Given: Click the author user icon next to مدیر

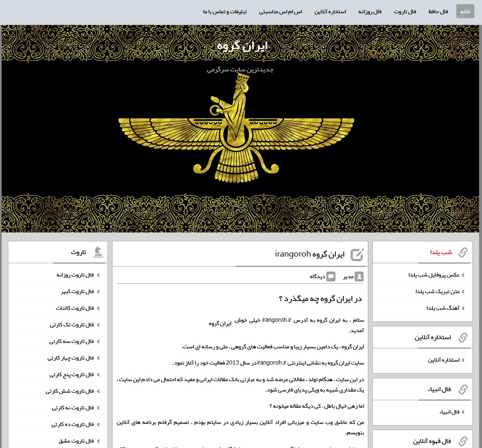Looking at the screenshot, I should coord(359,277).
